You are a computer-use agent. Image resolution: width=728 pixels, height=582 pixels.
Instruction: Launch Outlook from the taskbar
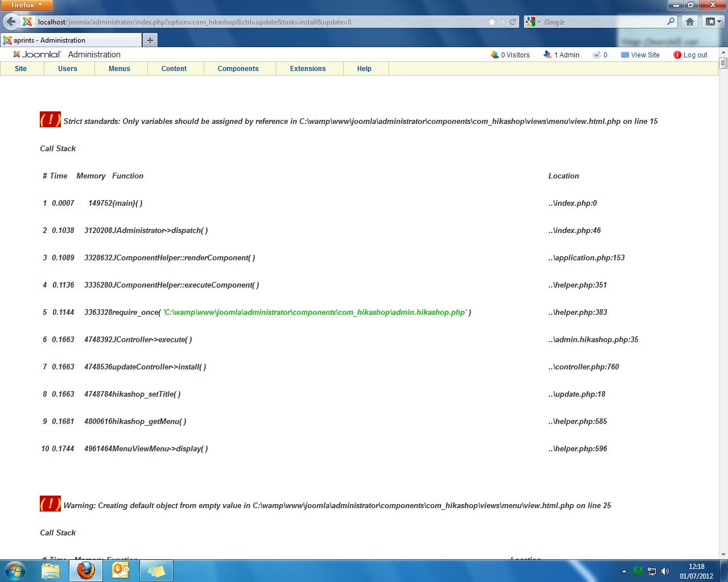click(121, 571)
